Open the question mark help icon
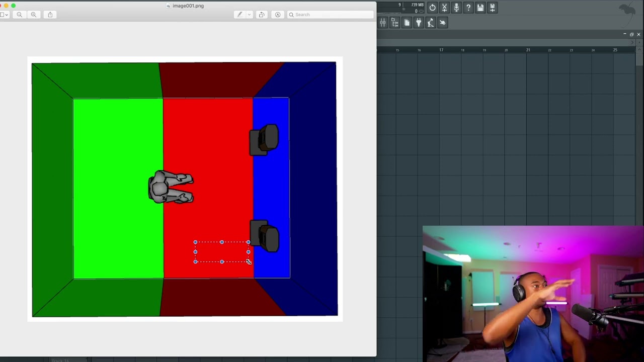This screenshot has height=362, width=644. tap(468, 8)
